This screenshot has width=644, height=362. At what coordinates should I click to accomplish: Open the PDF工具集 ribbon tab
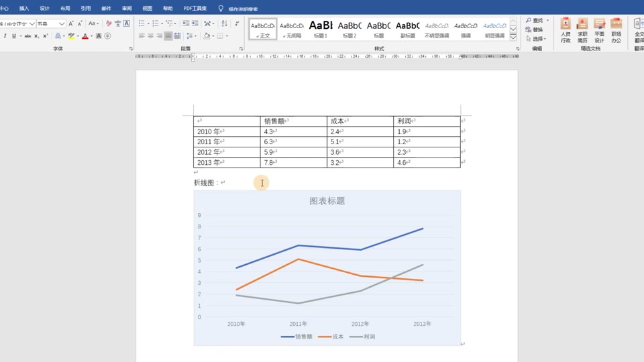pyautogui.click(x=195, y=9)
